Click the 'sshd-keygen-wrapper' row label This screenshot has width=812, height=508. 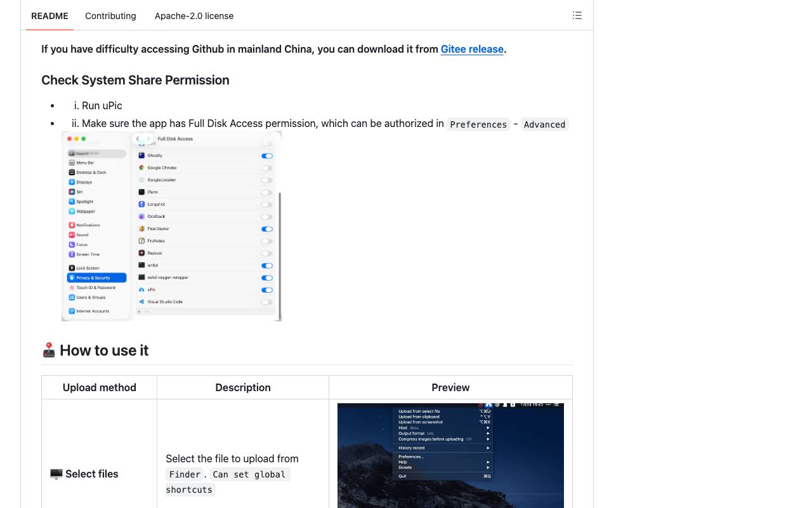pos(168,277)
